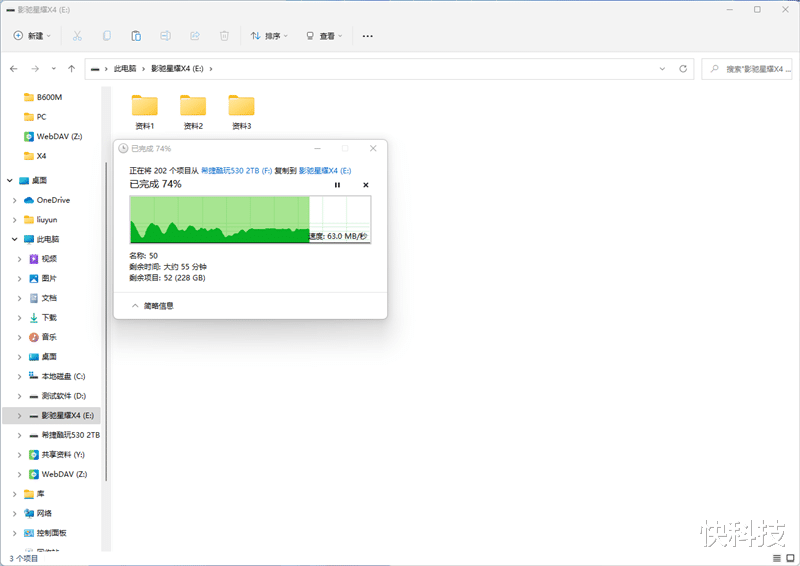Pause the file copy operation
Screen dimensions: 800x566
[337, 185]
